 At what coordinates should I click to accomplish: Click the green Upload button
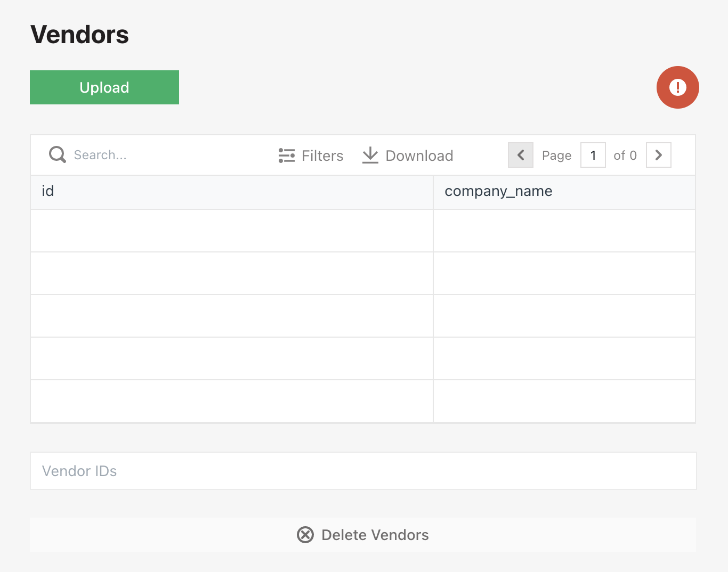(104, 87)
